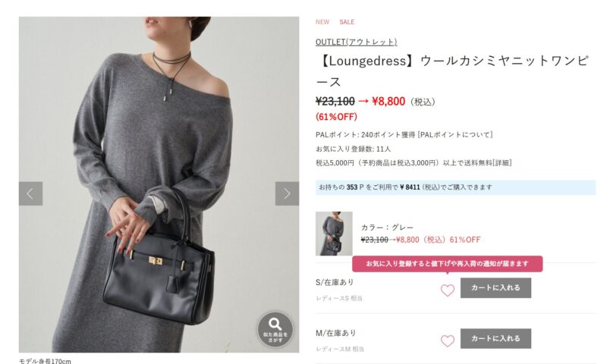The width and height of the screenshot is (607, 364).
Task: Show the previous product image
Action: [x=30, y=193]
